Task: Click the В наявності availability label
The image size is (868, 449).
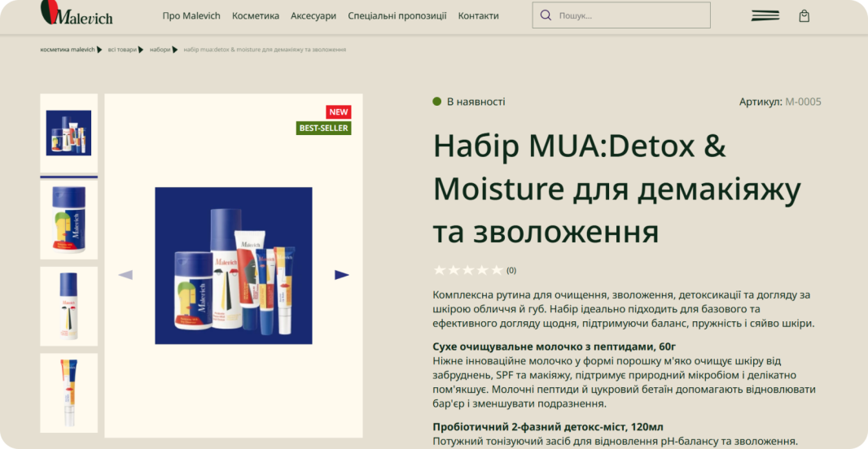Action: point(476,102)
